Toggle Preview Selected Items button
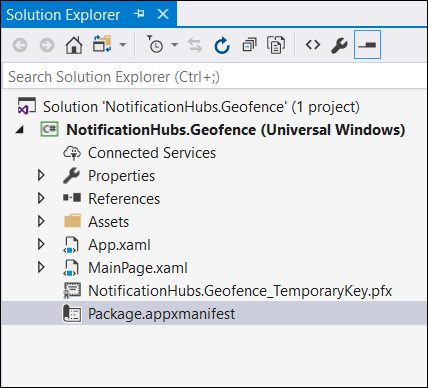The width and height of the screenshot is (428, 388). point(367,45)
